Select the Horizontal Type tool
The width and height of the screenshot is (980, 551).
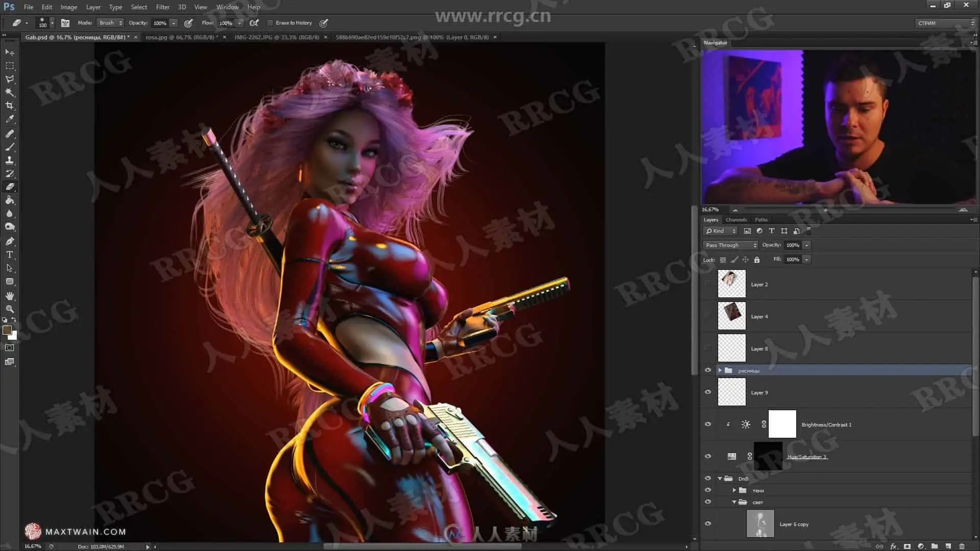pos(10,255)
